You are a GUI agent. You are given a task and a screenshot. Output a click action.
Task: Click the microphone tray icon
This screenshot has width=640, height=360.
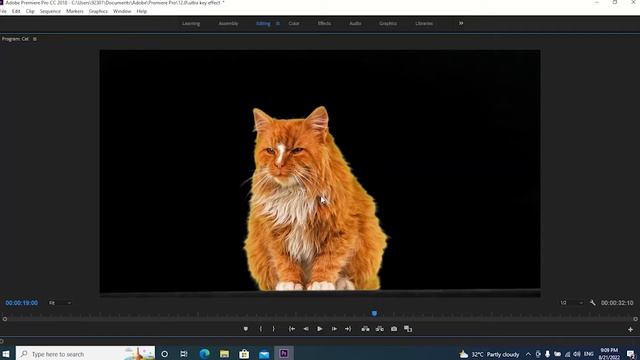[x=547, y=354]
